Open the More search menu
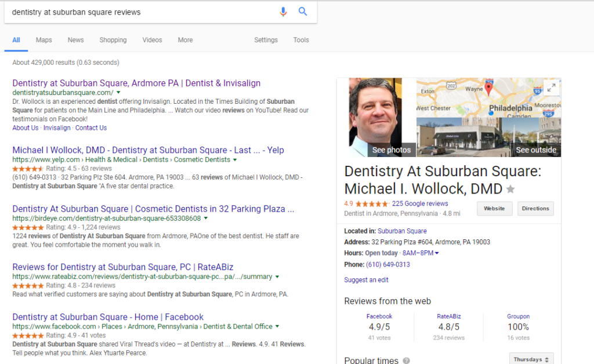594x364 pixels. coord(185,40)
